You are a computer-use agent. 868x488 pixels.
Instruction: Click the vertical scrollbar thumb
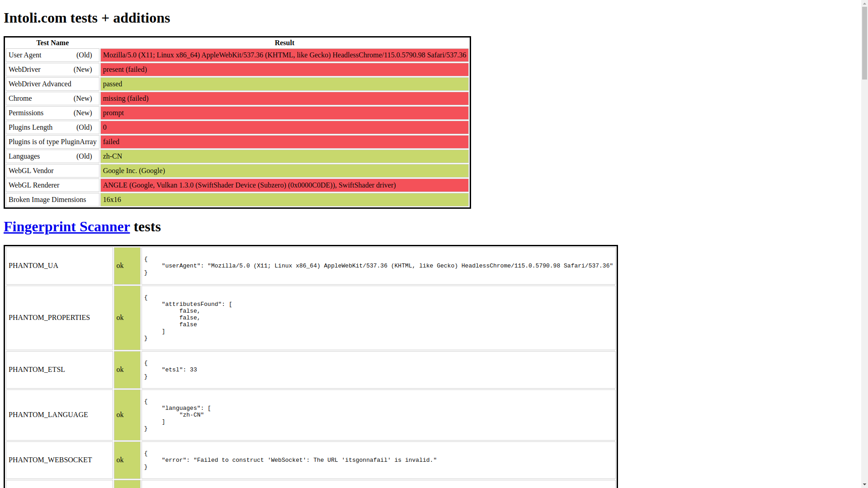point(864,43)
